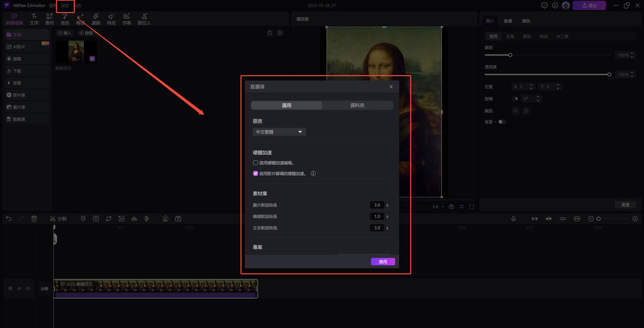Enable the 啟用硬體加速編碼 checkbox
The image size is (644, 328).
pyautogui.click(x=256, y=162)
